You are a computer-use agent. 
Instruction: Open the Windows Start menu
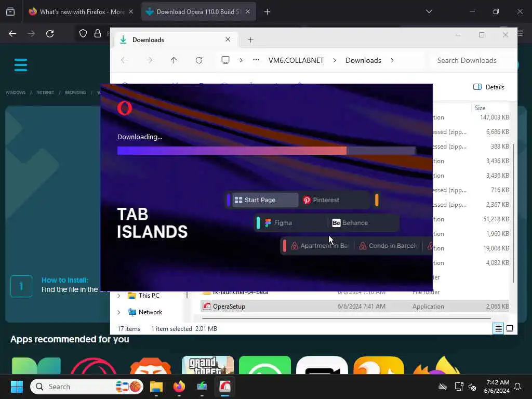17,387
